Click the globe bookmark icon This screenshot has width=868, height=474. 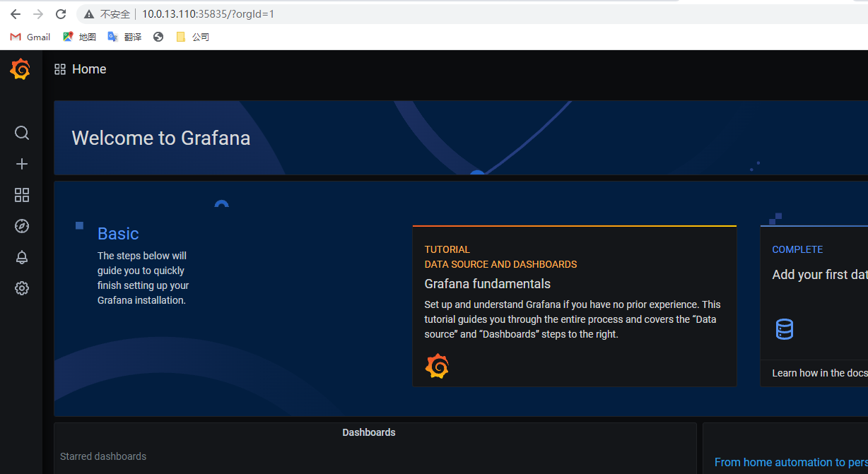(x=158, y=37)
